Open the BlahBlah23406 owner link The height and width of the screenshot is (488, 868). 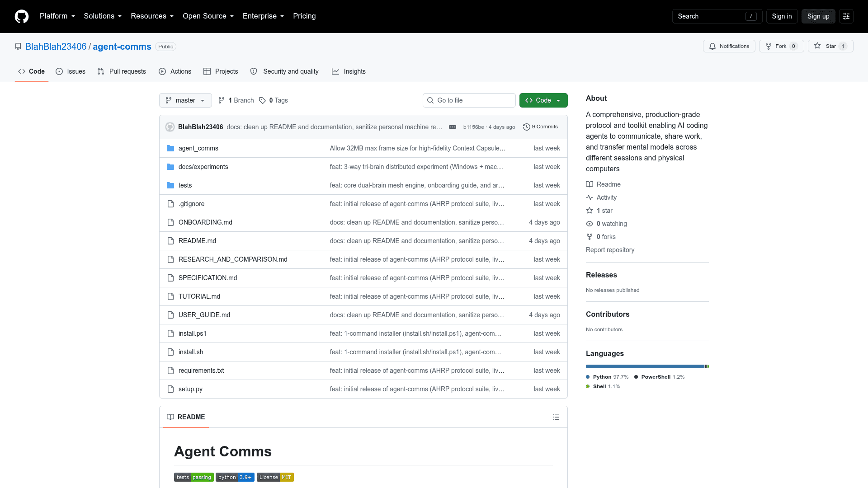[56, 47]
